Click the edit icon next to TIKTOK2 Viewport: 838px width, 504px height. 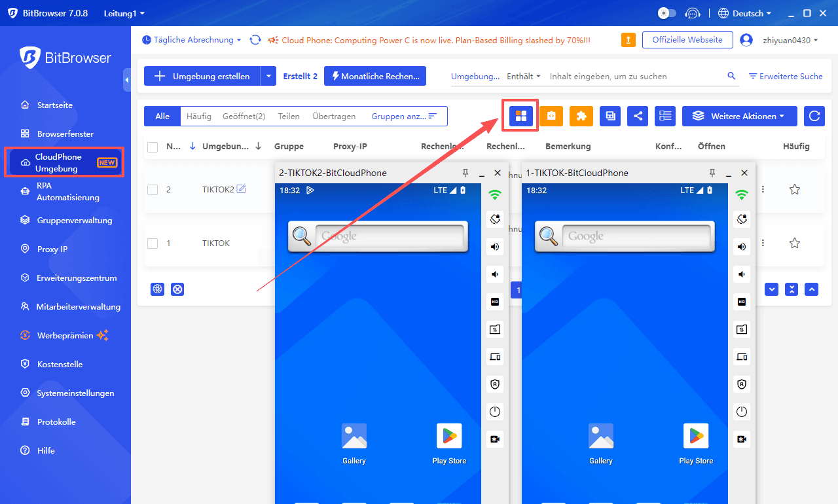[x=241, y=189]
